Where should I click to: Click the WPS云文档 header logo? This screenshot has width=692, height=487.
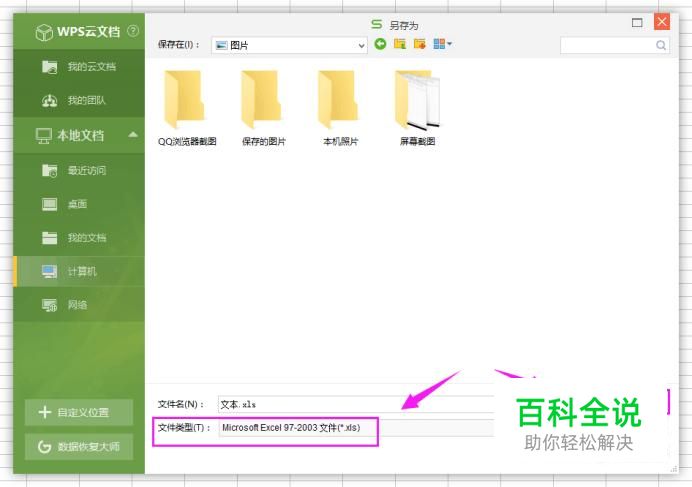pos(77,32)
